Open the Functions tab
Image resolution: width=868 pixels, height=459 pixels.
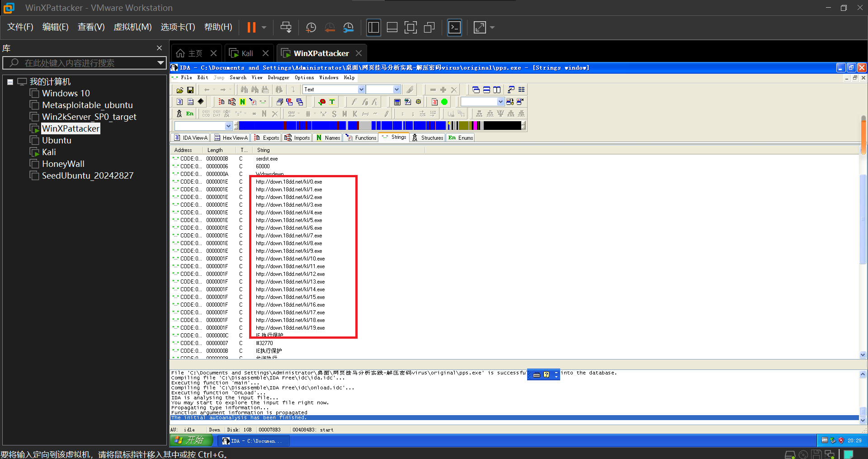[x=361, y=138]
